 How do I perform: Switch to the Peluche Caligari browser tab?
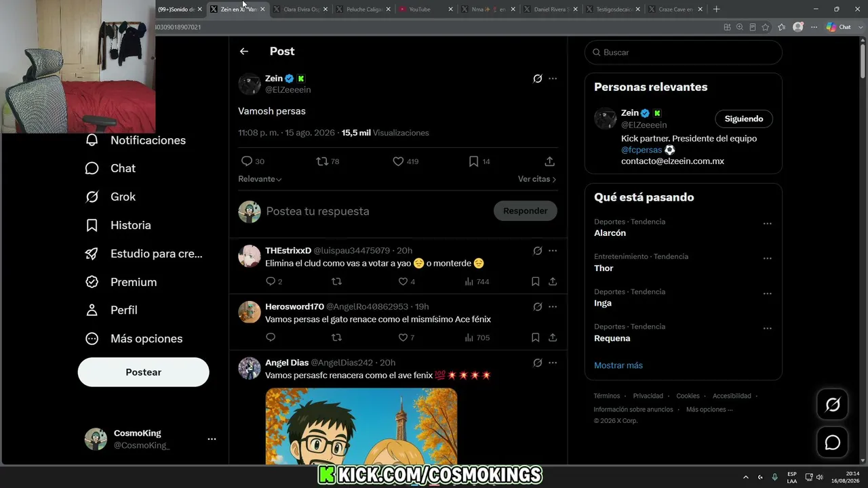tap(363, 9)
